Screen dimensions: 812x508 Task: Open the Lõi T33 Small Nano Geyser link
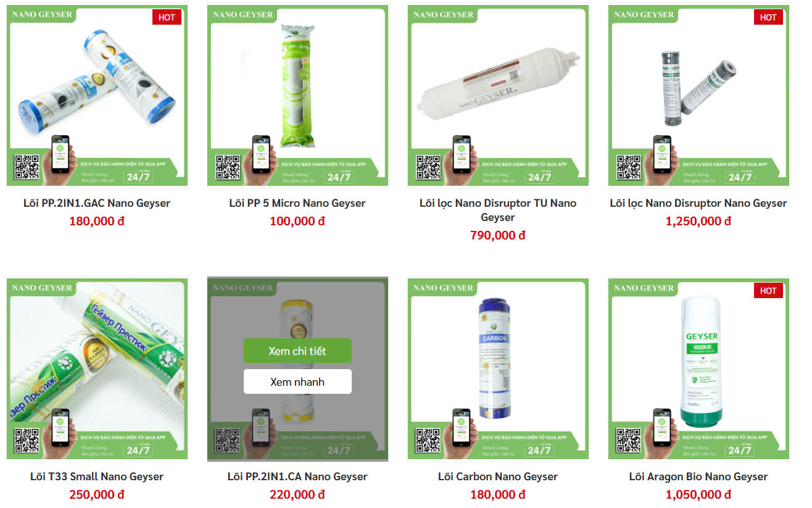(97, 477)
